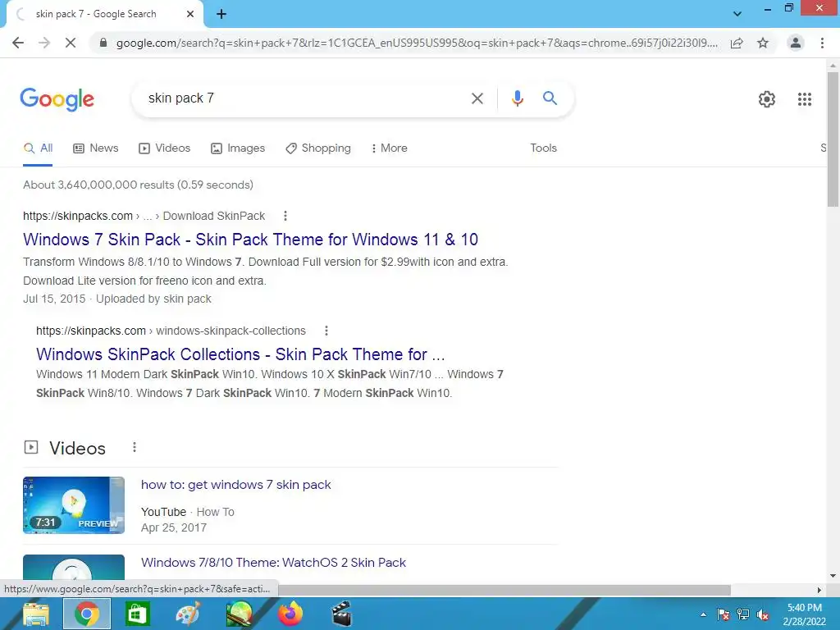
Task: Click the Action Center flag icon
Action: click(723, 614)
